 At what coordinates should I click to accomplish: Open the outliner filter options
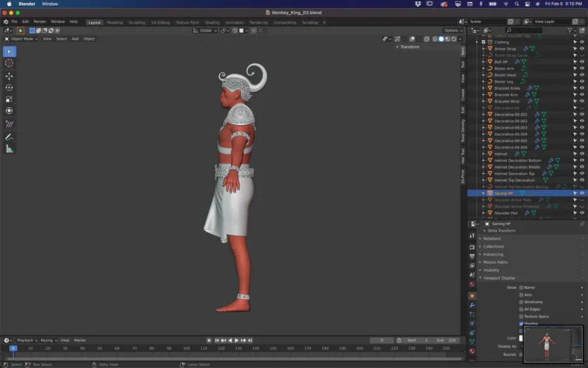click(x=571, y=30)
